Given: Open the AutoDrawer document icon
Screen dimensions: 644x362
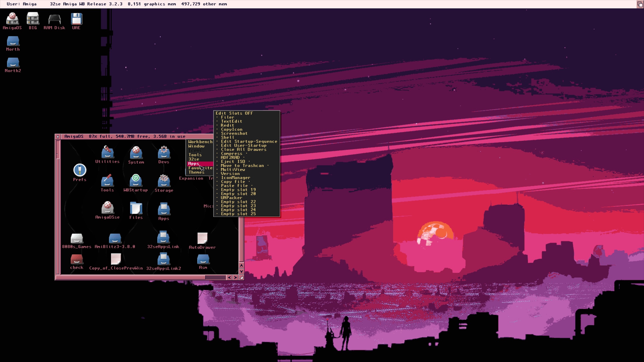Looking at the screenshot, I should tap(202, 238).
